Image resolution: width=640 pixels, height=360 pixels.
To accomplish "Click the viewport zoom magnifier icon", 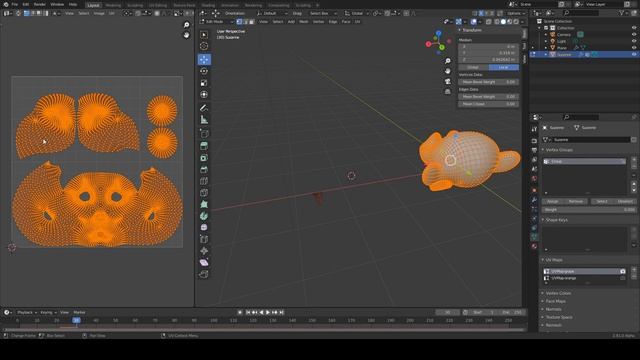I will [448, 61].
